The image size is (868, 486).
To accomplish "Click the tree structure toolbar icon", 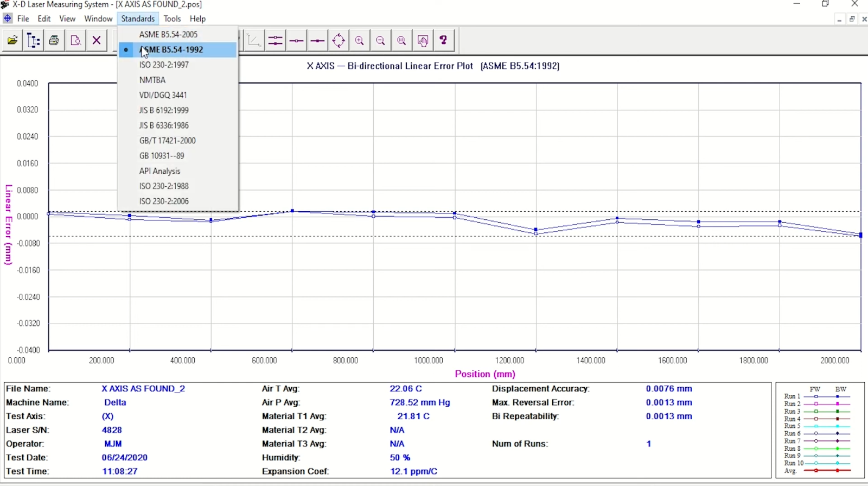I will tap(34, 40).
